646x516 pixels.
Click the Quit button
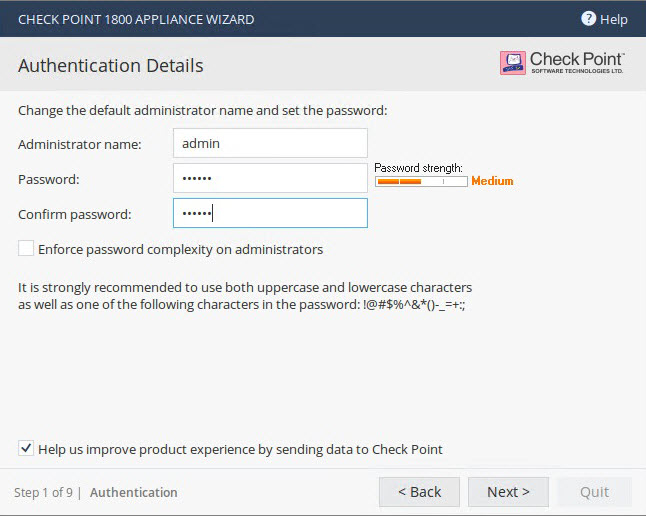coord(595,492)
